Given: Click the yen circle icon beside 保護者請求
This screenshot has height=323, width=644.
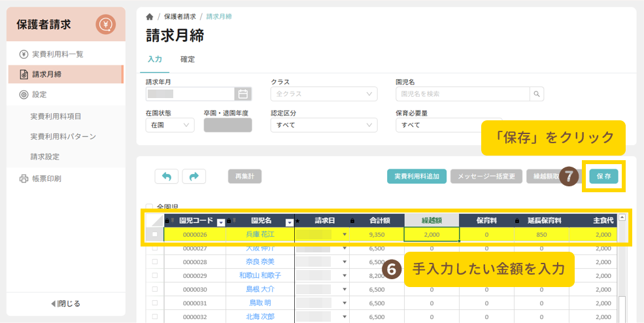Looking at the screenshot, I should coord(105,25).
